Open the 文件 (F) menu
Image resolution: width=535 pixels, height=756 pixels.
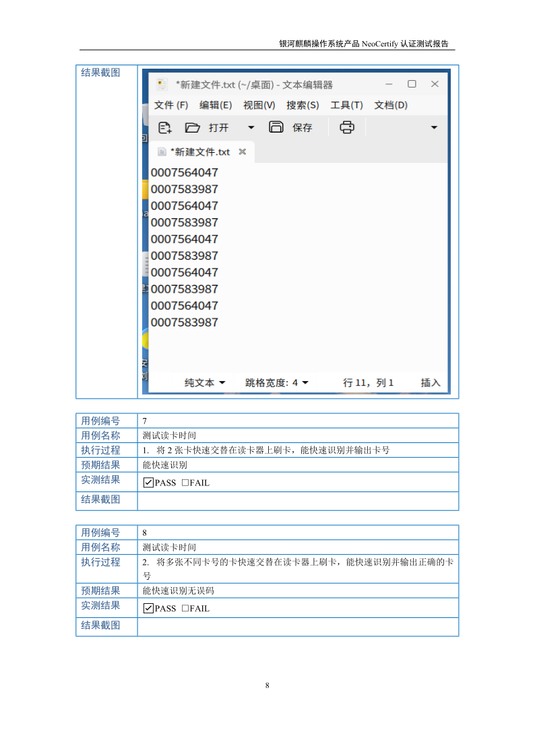(x=171, y=105)
